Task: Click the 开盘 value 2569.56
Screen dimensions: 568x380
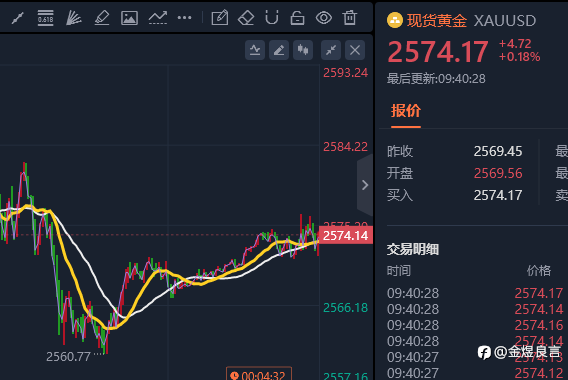Action: click(x=498, y=174)
